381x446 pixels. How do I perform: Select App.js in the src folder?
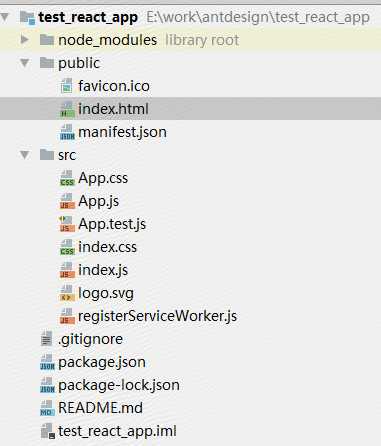pyautogui.click(x=99, y=201)
